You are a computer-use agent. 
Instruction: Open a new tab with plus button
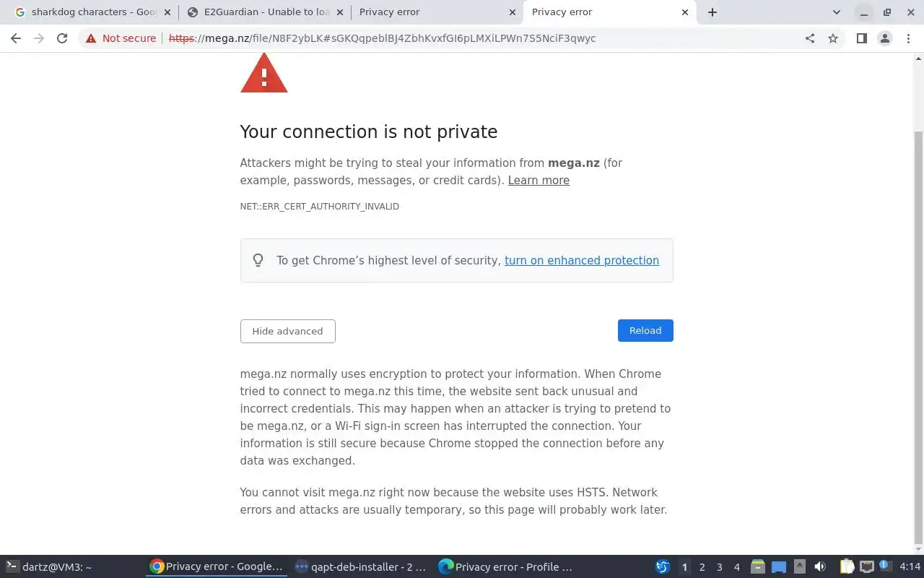click(x=712, y=12)
